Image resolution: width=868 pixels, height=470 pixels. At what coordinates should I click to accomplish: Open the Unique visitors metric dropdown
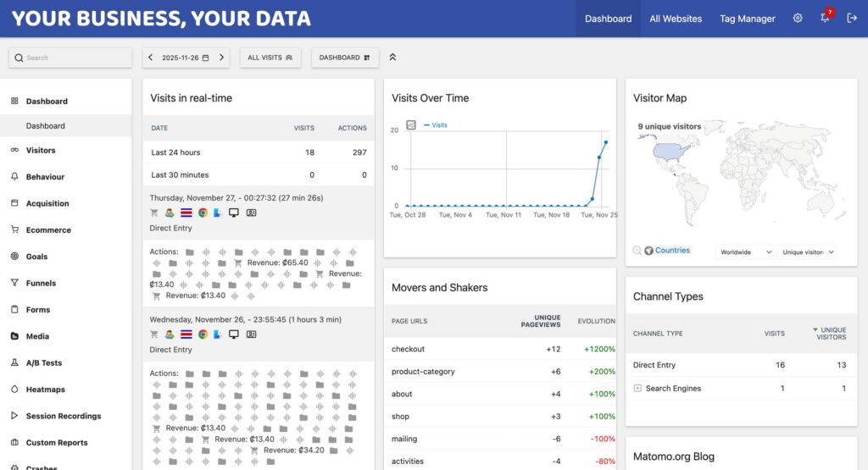point(807,252)
